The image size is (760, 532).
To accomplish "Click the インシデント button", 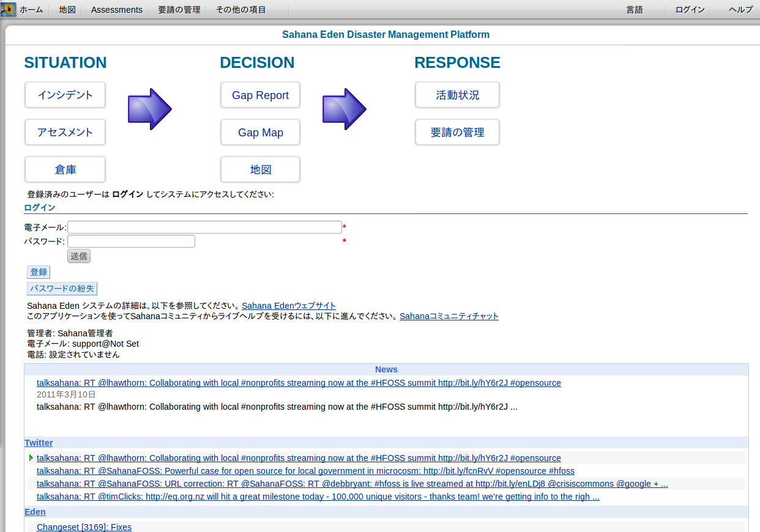I will (x=65, y=95).
